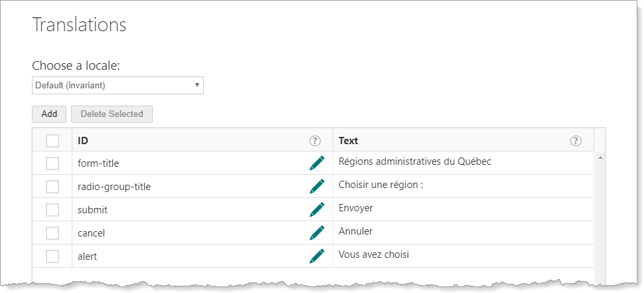644x293 pixels.
Task: Check the form-title row checkbox
Action: [x=52, y=163]
